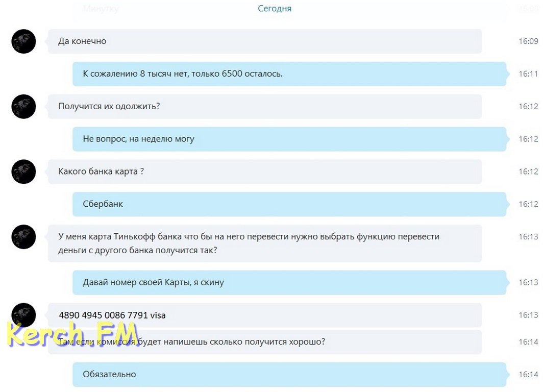Select avatar next to the Тинькофф card message

(x=23, y=237)
